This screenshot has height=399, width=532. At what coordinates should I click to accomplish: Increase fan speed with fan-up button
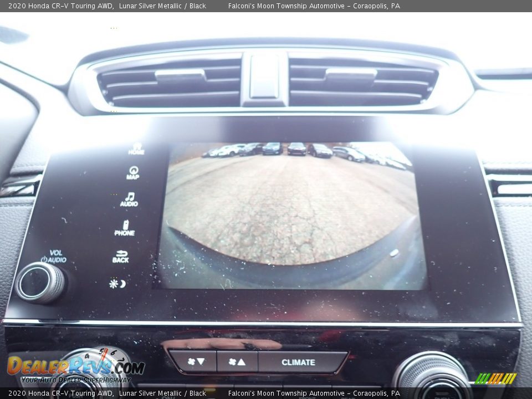(237, 362)
